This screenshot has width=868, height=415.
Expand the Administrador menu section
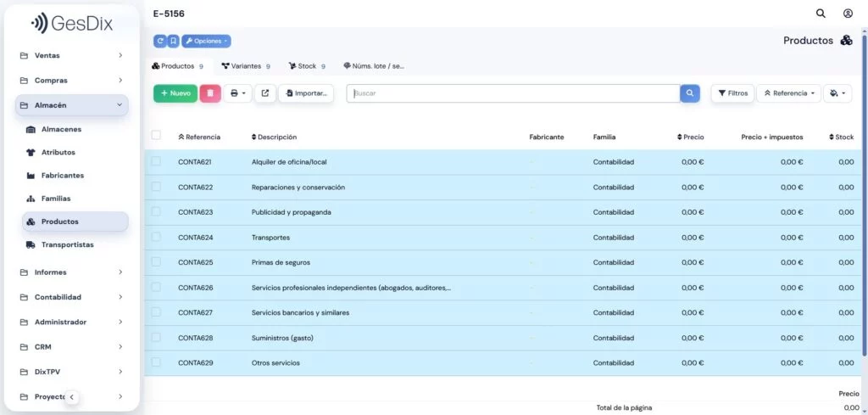click(72, 322)
